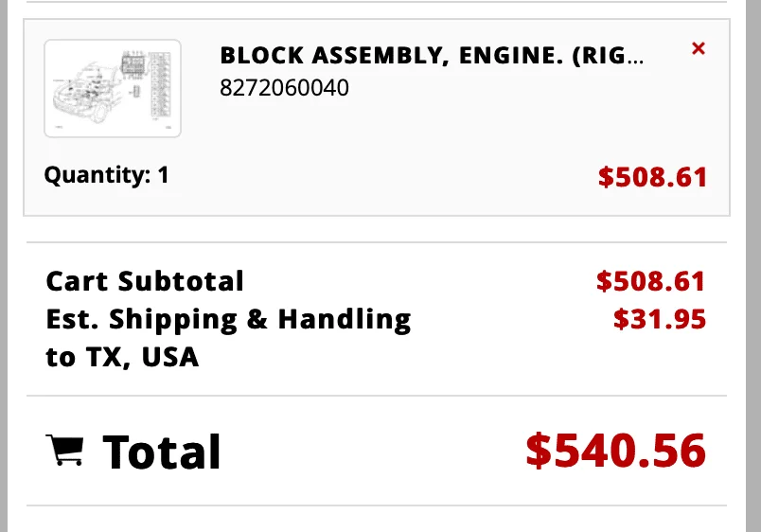
Task: Click the Total label text
Action: (162, 452)
